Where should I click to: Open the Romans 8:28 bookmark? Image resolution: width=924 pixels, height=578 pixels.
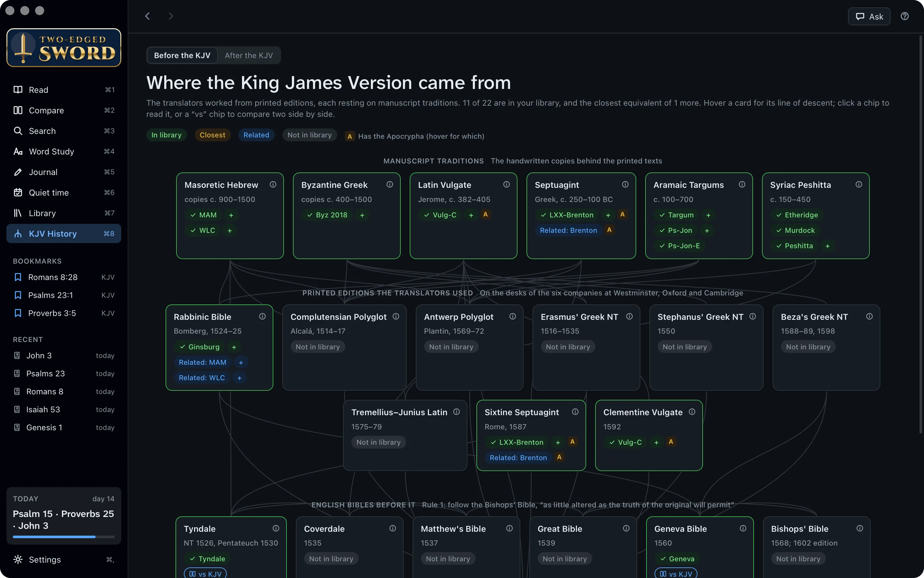[x=64, y=277]
